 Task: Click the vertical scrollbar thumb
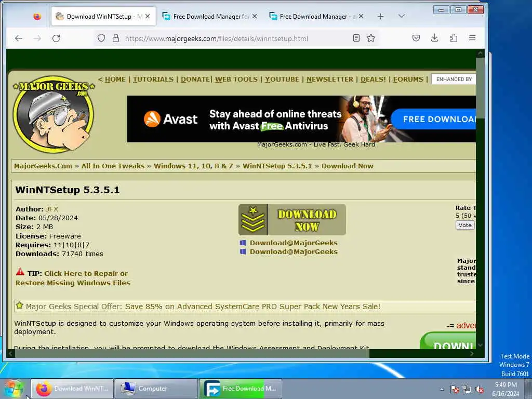480,87
